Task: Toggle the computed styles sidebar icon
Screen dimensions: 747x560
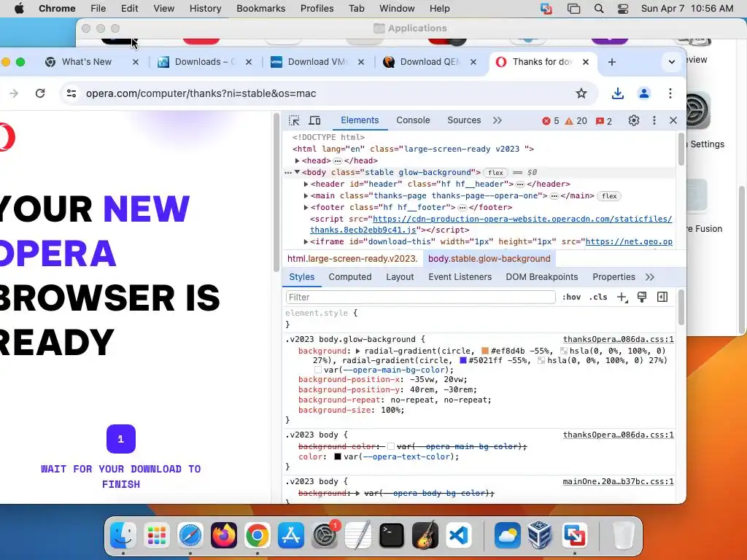Action: coord(662,297)
